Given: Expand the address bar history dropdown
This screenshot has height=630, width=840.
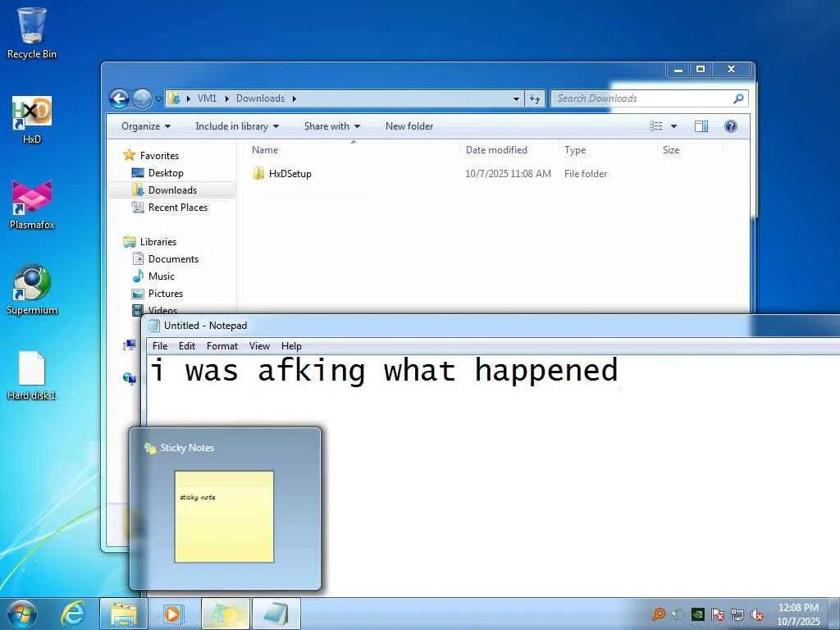Looking at the screenshot, I should coord(516,98).
